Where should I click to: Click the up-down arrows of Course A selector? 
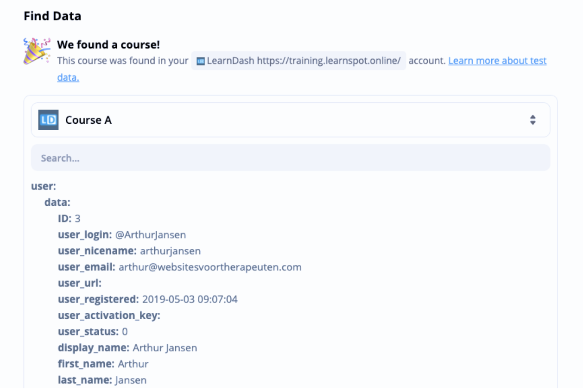coord(533,120)
